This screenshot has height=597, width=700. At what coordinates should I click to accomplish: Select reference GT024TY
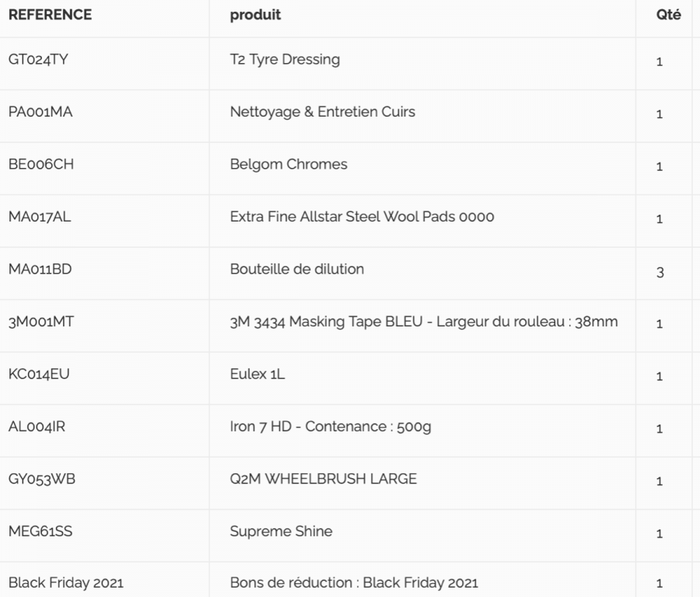point(38,59)
